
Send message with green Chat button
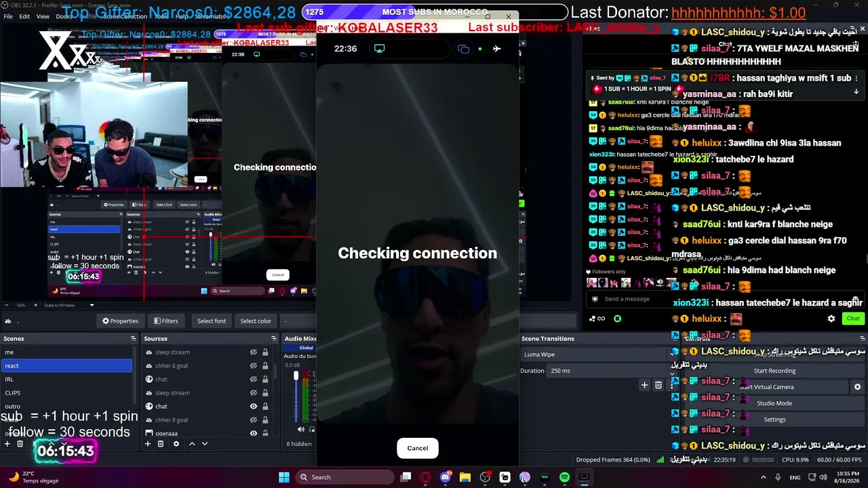coord(852,319)
